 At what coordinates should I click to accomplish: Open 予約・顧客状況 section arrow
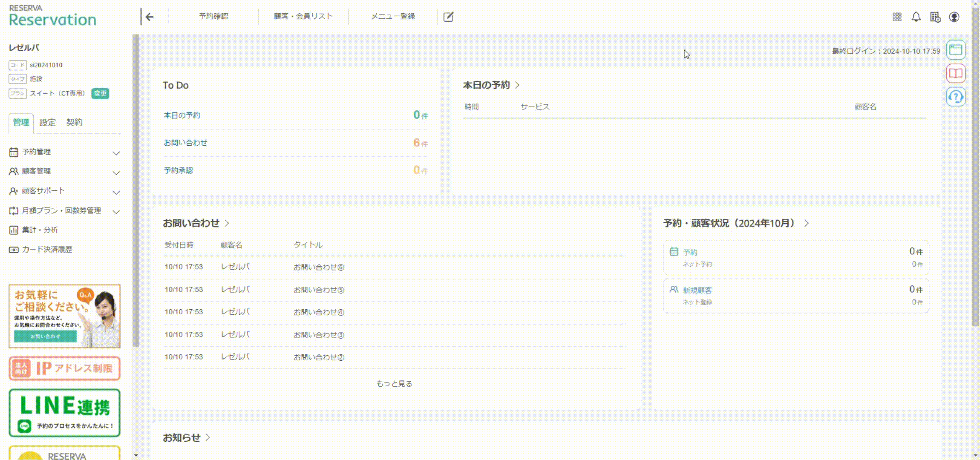(807, 223)
